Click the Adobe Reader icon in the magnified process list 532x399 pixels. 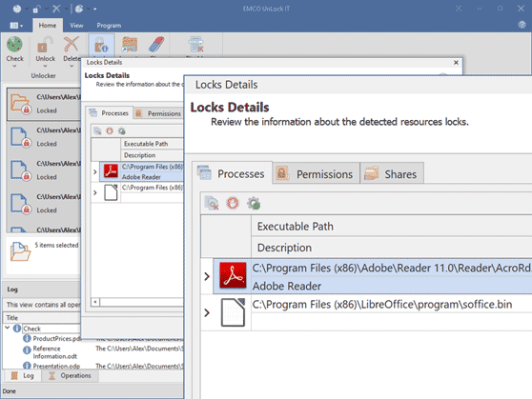(233, 275)
